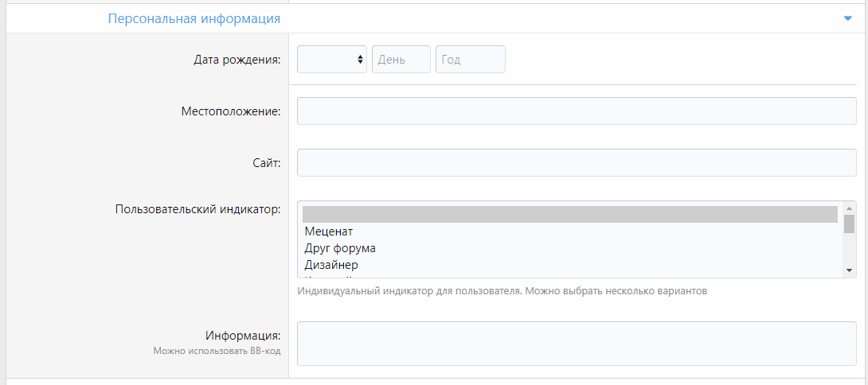Click the indicator list scrollbar thumb

[850, 224]
